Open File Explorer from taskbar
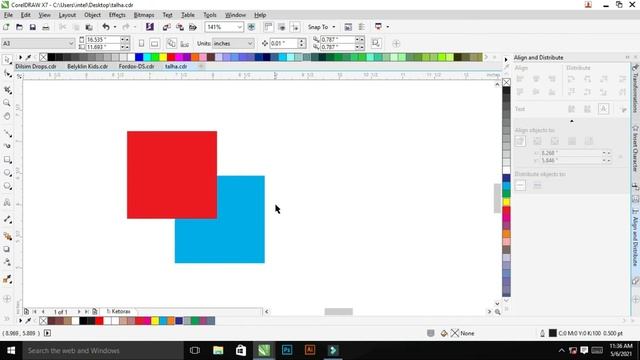This screenshot has width=640, height=360. [x=218, y=350]
